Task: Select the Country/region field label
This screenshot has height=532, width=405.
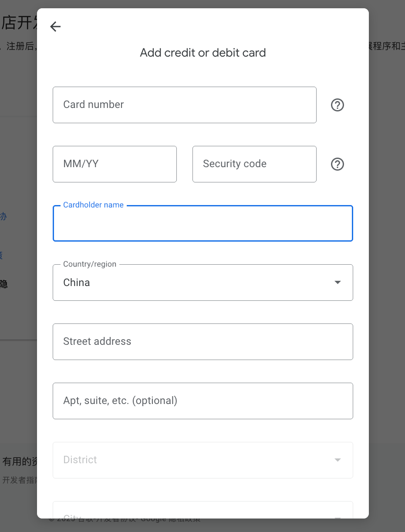Action: (x=90, y=264)
